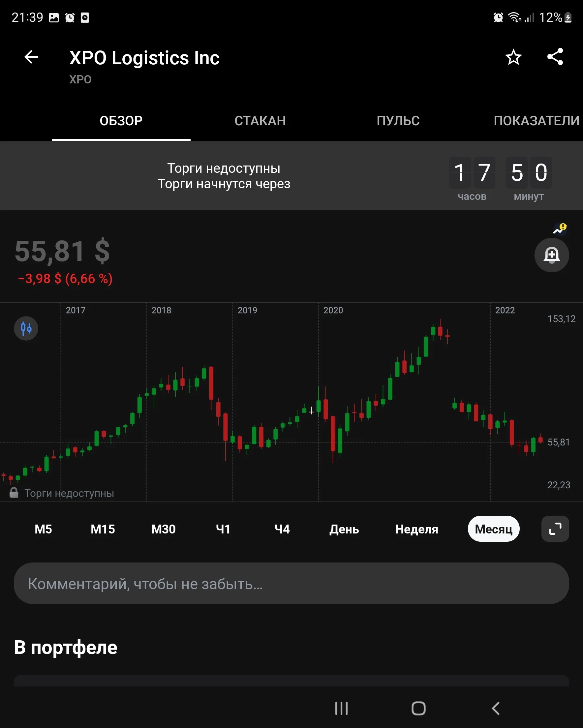Select the Месяц chart timeframe
Viewport: 583px width, 728px height.
tap(494, 529)
